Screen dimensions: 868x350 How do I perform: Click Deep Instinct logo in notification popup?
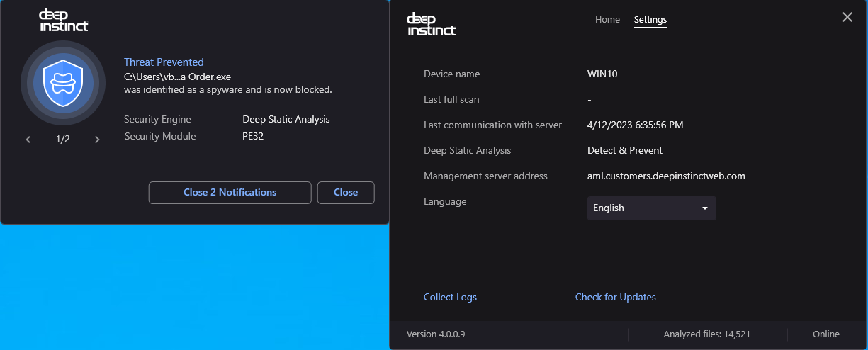click(63, 21)
